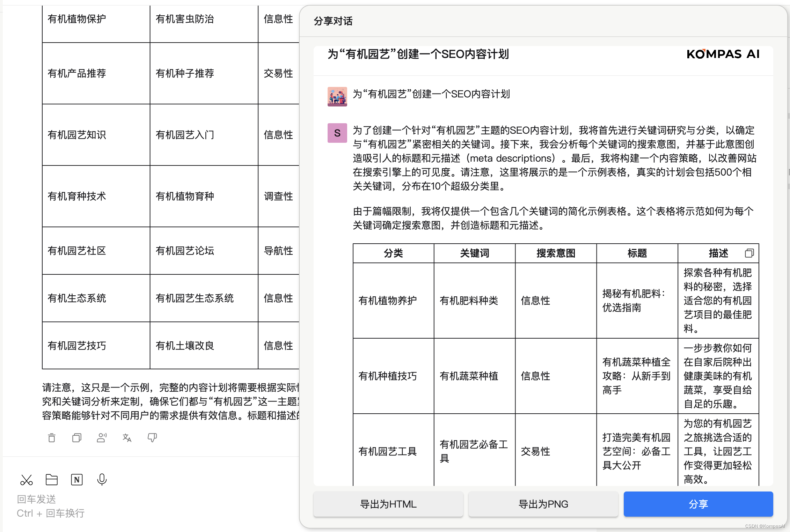Copy the table via header copy icon
This screenshot has height=532, width=790.
[x=749, y=253]
